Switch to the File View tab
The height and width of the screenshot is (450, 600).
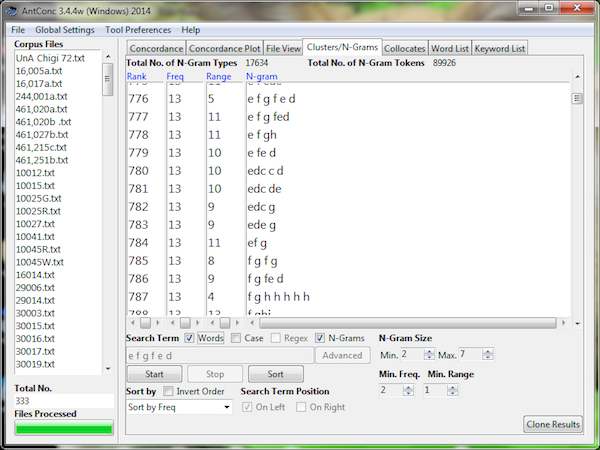click(x=283, y=49)
